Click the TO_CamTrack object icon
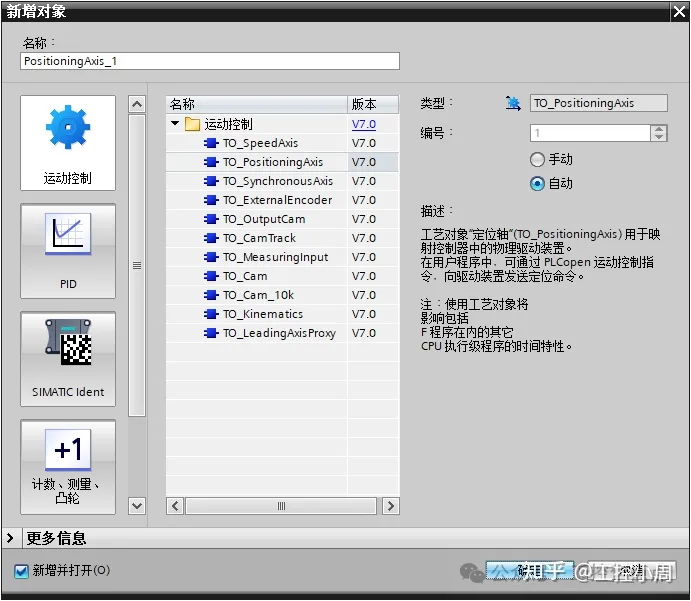Image resolution: width=691 pixels, height=601 pixels. coord(211,238)
